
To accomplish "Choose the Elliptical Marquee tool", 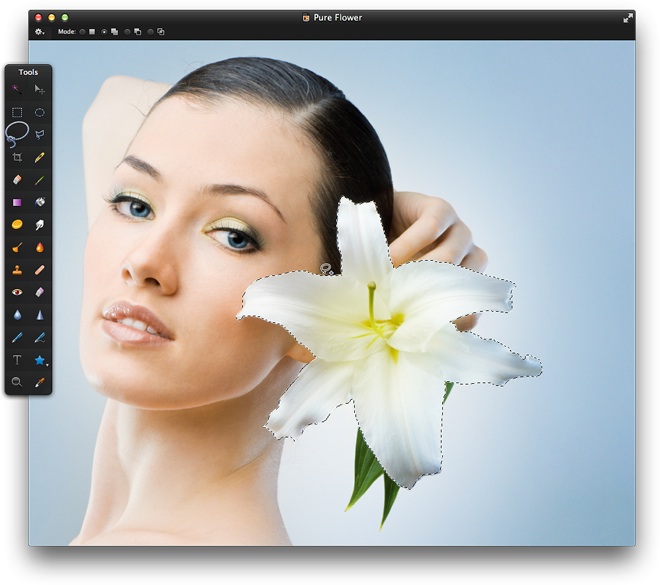I will click(x=40, y=112).
